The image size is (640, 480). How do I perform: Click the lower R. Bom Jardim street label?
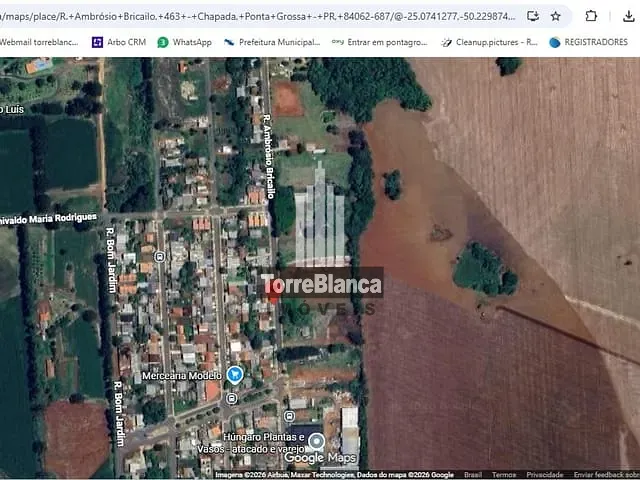[x=119, y=413]
